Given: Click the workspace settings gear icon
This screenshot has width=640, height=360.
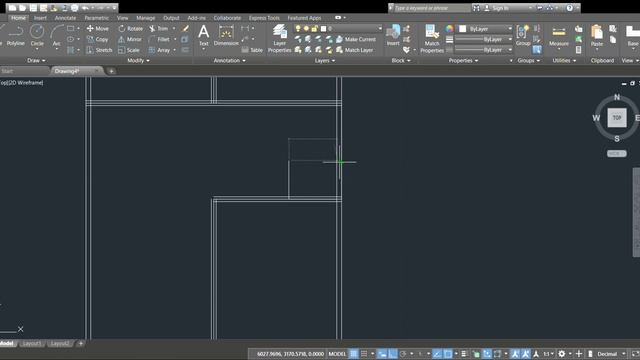Looking at the screenshot, I should 562,354.
